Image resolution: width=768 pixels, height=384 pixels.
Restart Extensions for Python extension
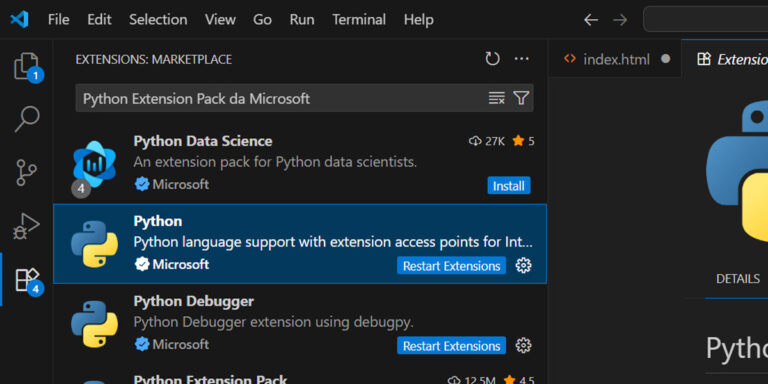tap(451, 265)
